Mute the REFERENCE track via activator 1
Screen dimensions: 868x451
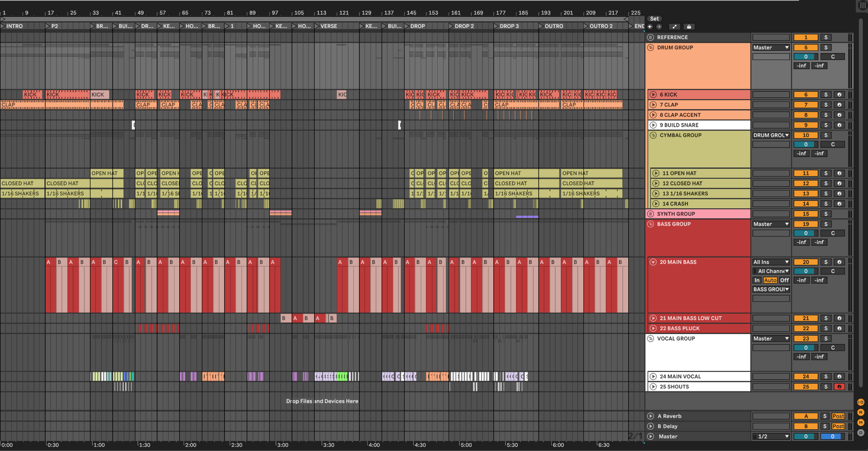click(x=806, y=37)
